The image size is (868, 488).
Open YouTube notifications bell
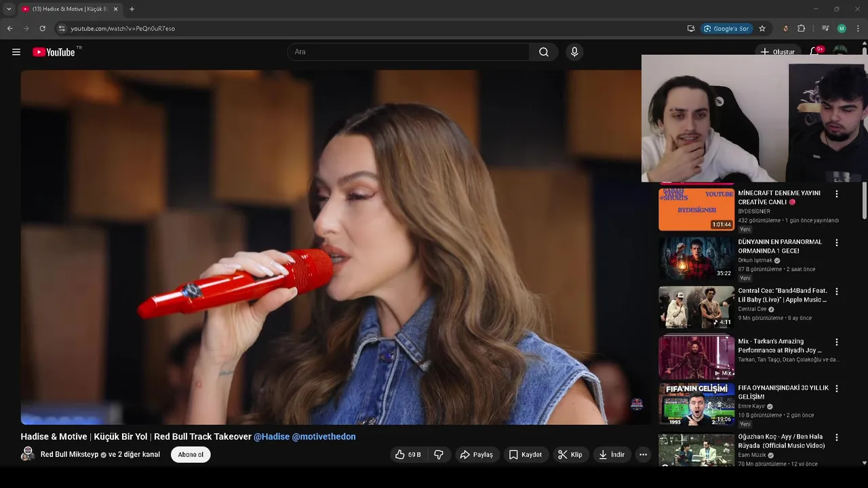(x=814, y=52)
